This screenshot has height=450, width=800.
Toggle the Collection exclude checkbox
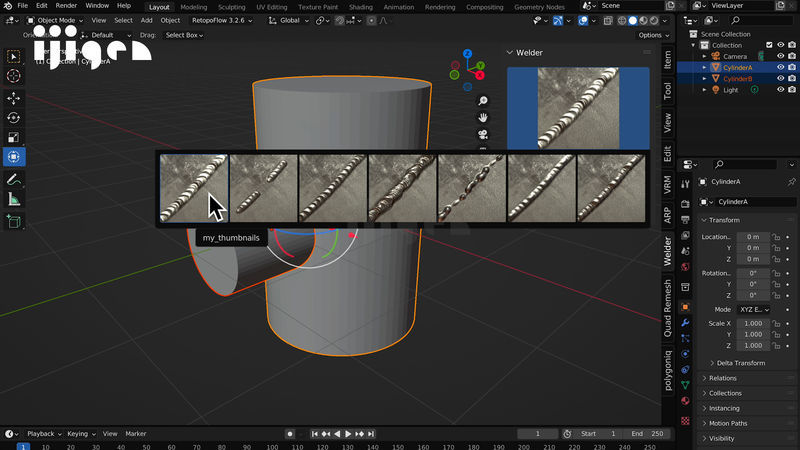[768, 45]
